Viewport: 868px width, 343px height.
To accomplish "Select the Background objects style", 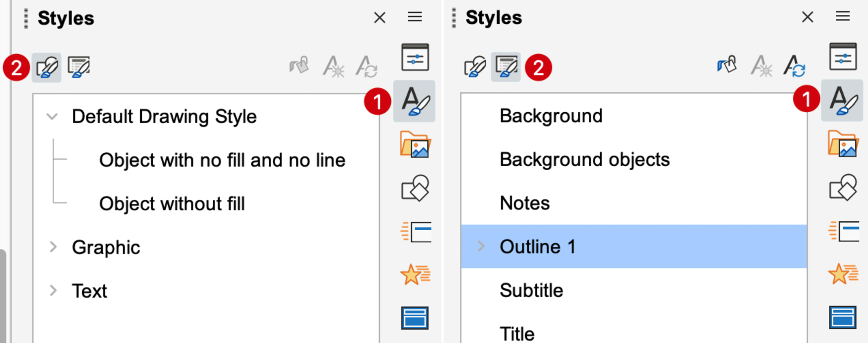I will pos(584,160).
